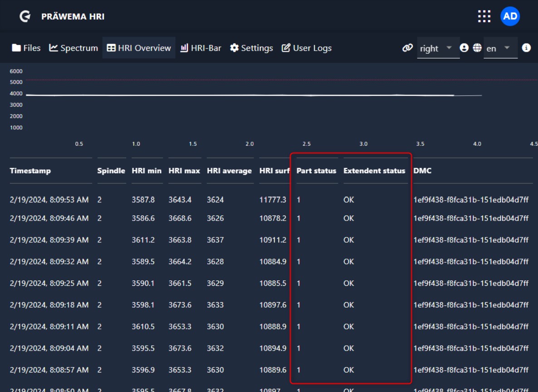Sort by the Timestamp column header
This screenshot has width=538, height=392.
tap(30, 171)
